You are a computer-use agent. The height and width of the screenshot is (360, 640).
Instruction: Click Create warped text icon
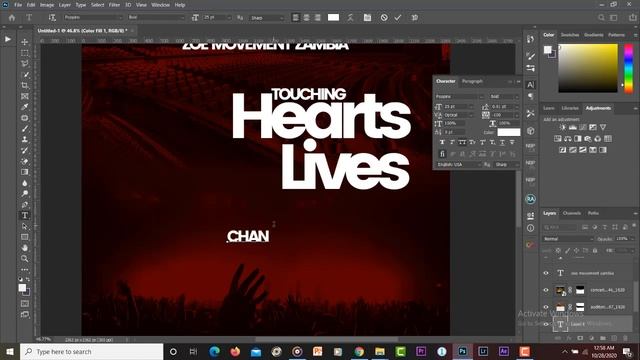point(350,18)
